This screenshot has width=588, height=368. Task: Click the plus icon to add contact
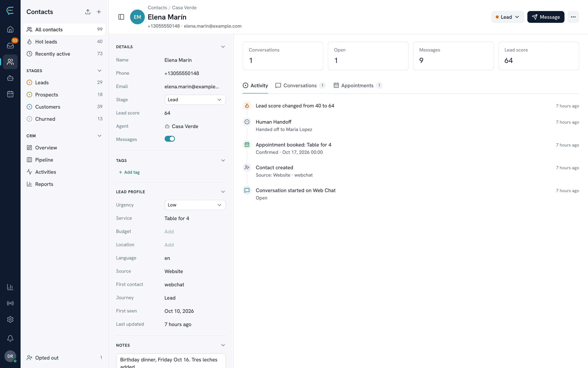[x=99, y=12]
